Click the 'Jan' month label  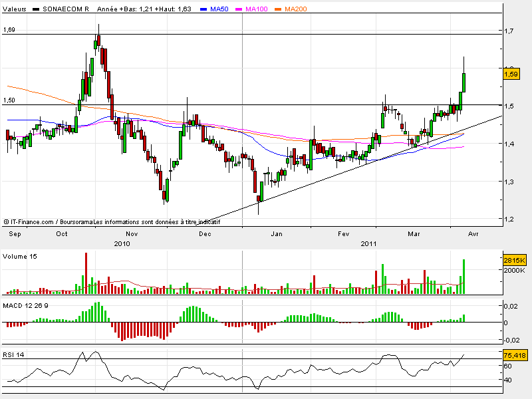point(277,234)
